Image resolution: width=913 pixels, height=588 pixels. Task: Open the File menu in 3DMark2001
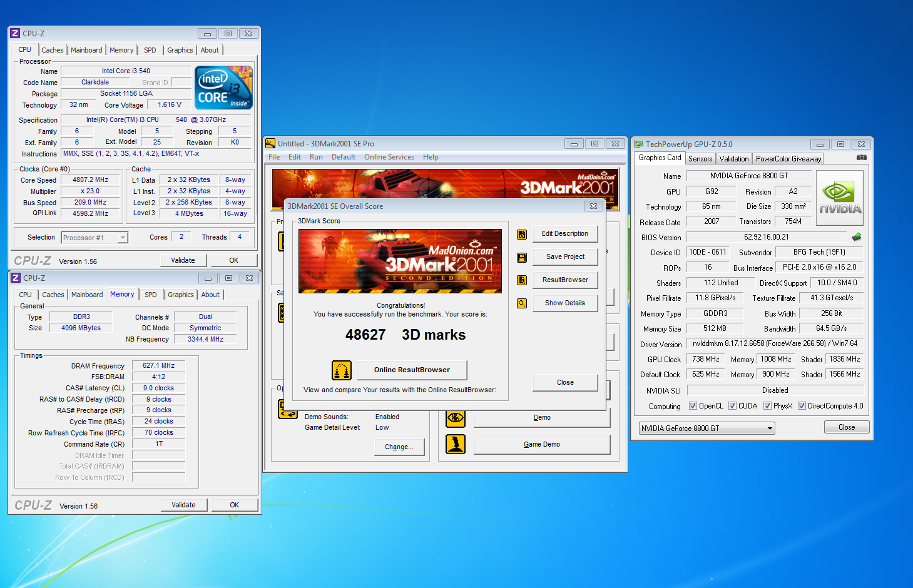[274, 157]
